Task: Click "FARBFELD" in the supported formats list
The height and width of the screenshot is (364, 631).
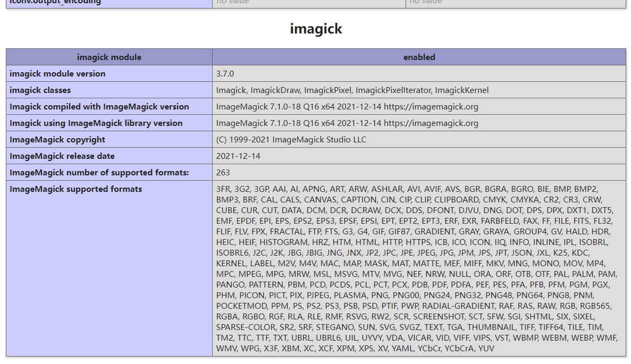Action: [x=500, y=221]
